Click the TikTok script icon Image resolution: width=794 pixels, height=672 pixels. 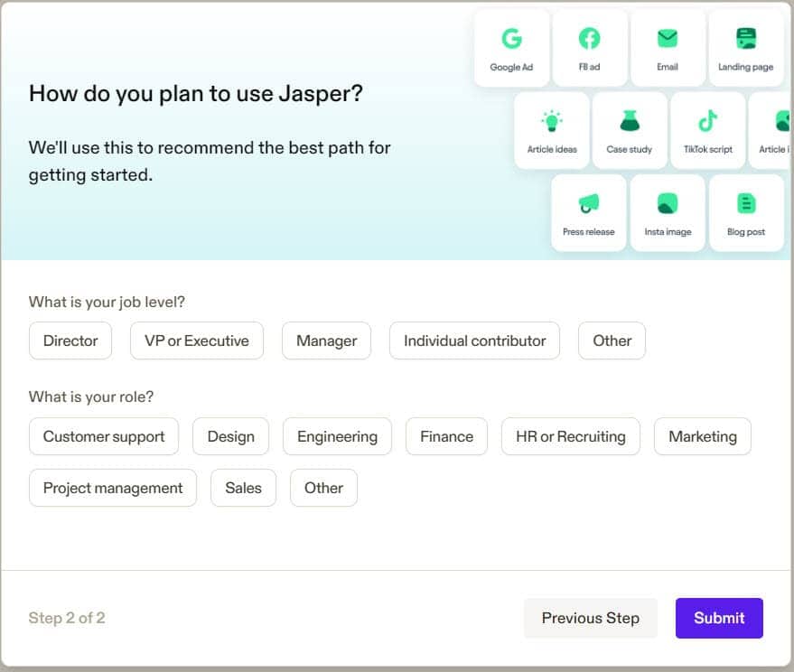[707, 121]
